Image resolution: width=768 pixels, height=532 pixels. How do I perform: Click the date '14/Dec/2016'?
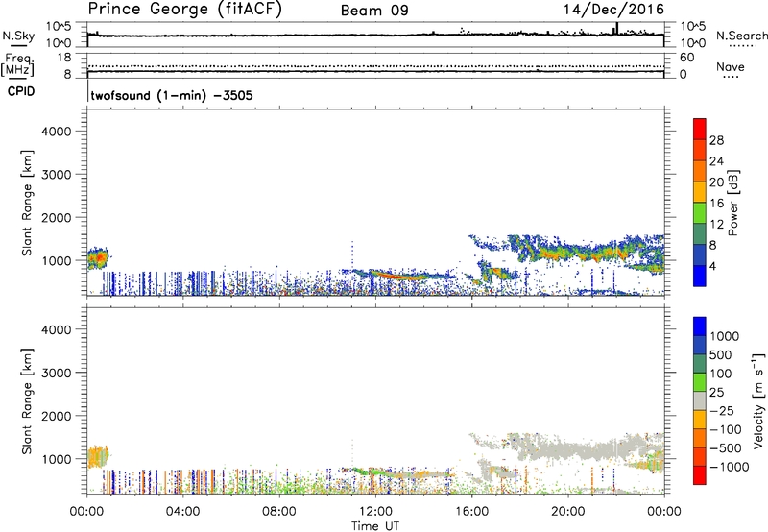click(x=613, y=9)
